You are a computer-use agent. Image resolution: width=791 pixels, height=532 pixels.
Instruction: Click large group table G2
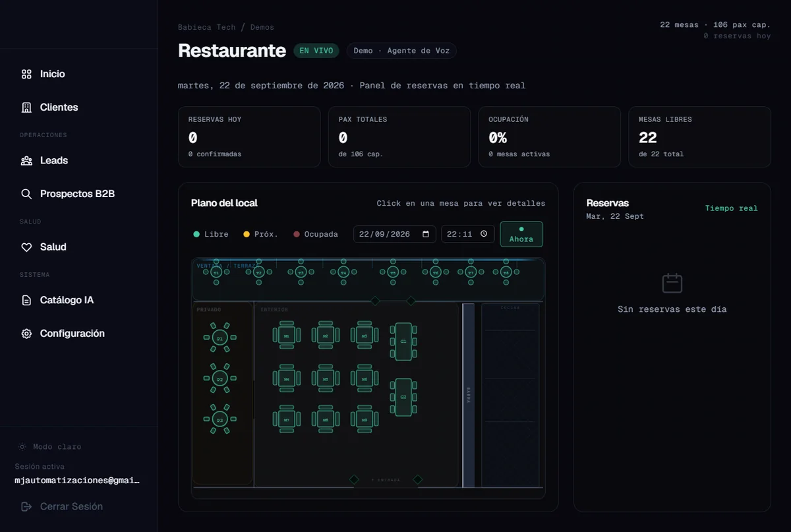[403, 397]
